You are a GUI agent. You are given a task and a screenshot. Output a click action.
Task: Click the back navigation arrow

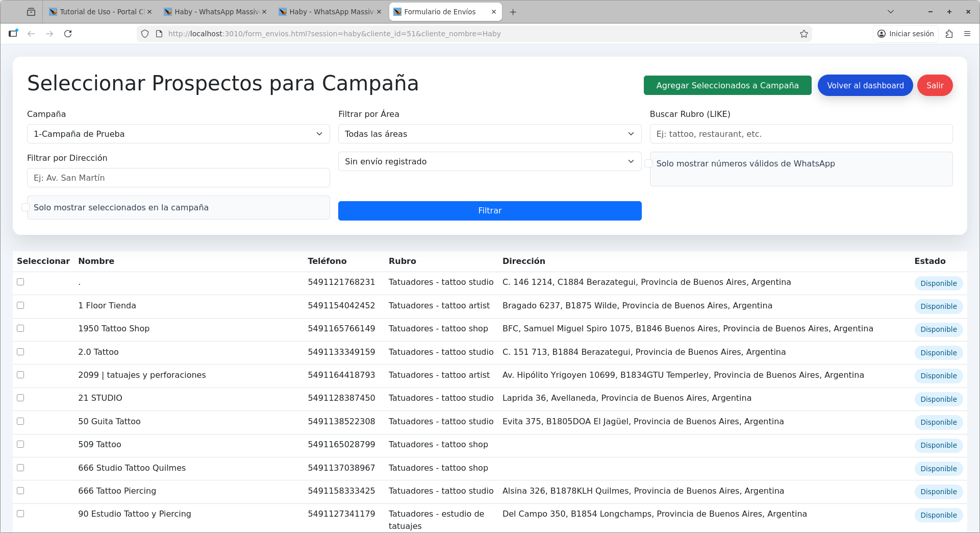pos(31,34)
